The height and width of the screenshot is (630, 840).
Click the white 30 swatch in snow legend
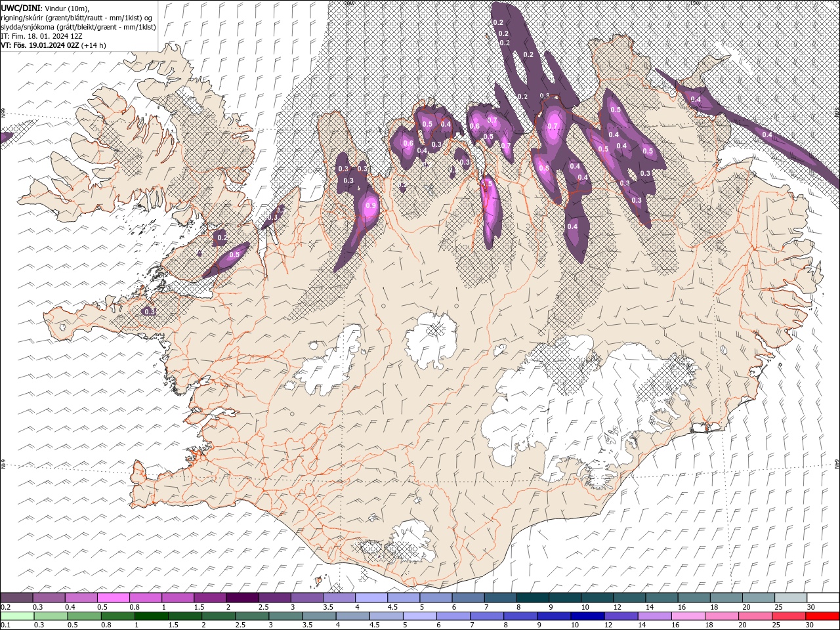tap(823, 598)
